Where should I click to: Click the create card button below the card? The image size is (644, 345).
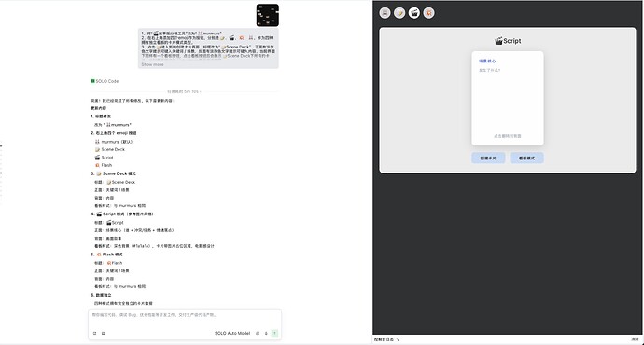pos(488,158)
